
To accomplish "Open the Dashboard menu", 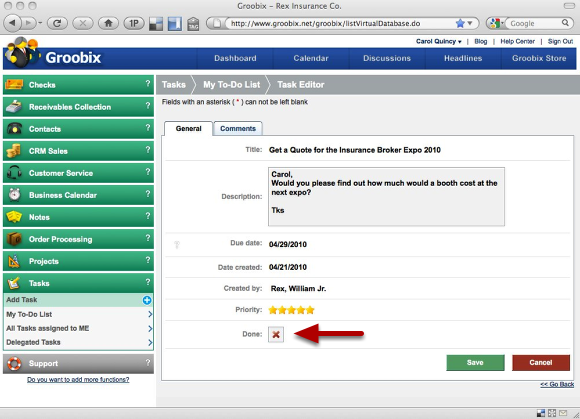I will (x=235, y=58).
